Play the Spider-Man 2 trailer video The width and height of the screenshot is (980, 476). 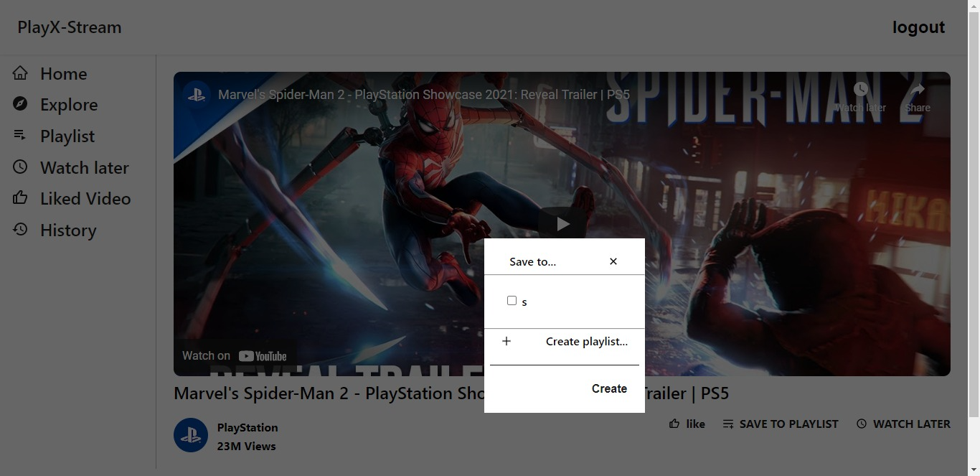562,224
